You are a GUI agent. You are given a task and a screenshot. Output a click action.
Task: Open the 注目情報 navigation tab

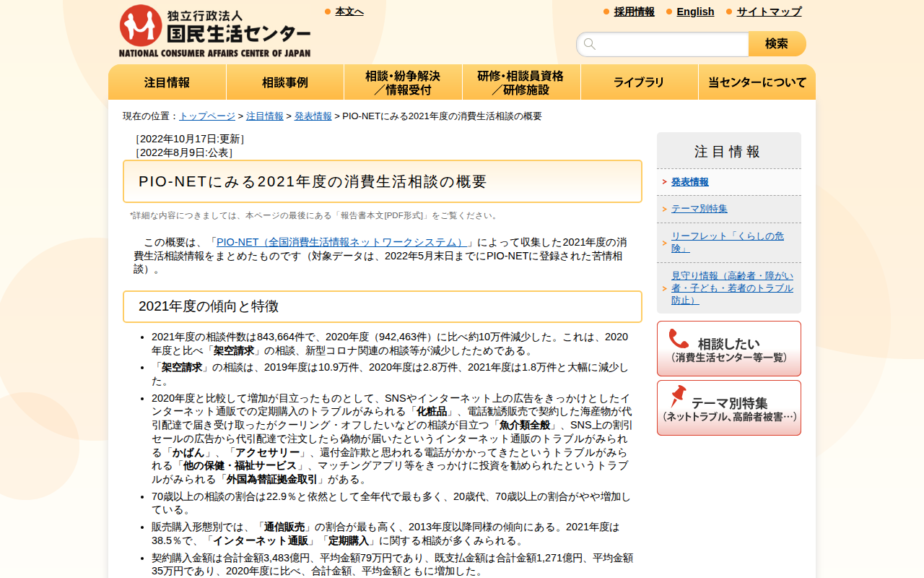tap(167, 82)
